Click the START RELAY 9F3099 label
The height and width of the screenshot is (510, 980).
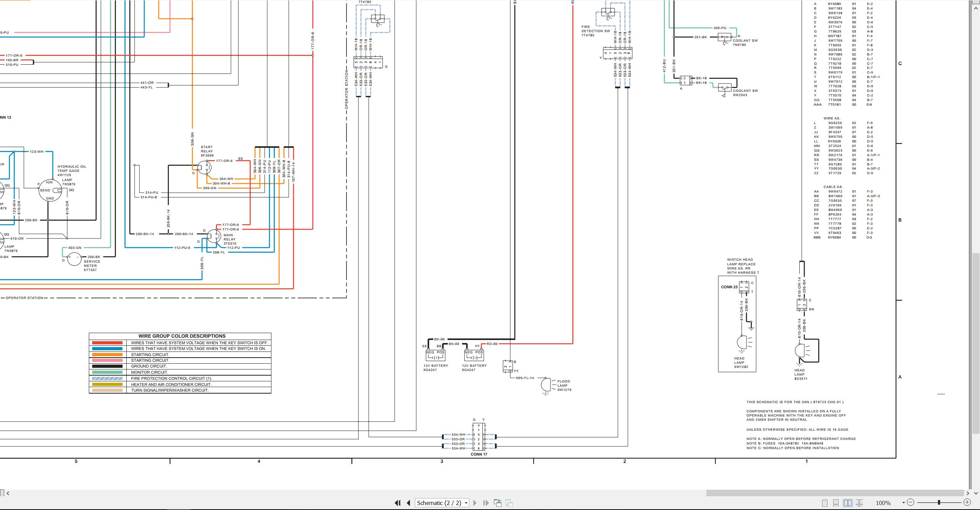pyautogui.click(x=207, y=151)
